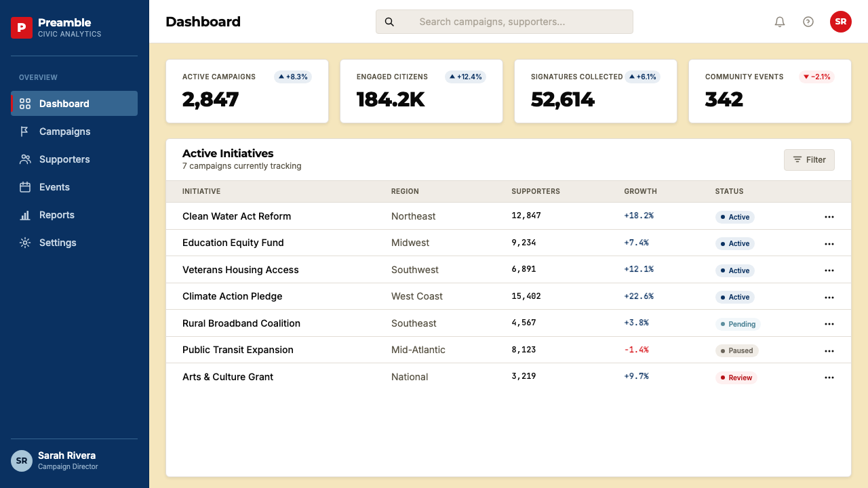868x488 pixels.
Task: Open more options for Clean Water Act Reform
Action: [x=829, y=217]
